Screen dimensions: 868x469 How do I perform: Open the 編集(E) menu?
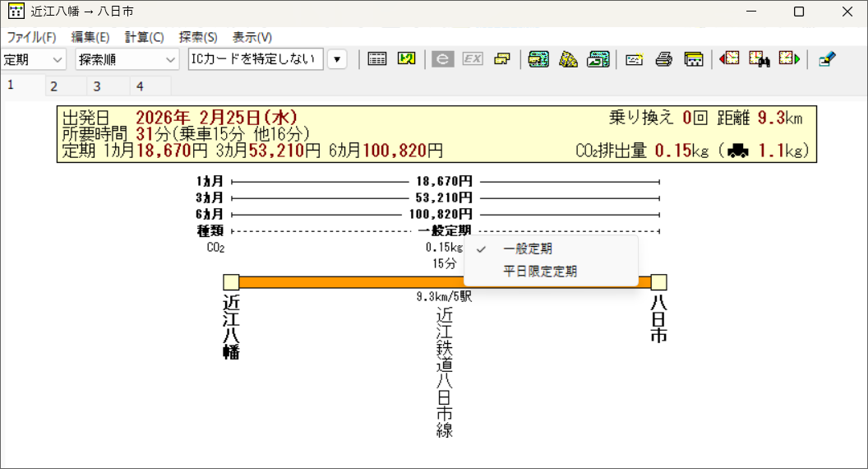point(90,37)
